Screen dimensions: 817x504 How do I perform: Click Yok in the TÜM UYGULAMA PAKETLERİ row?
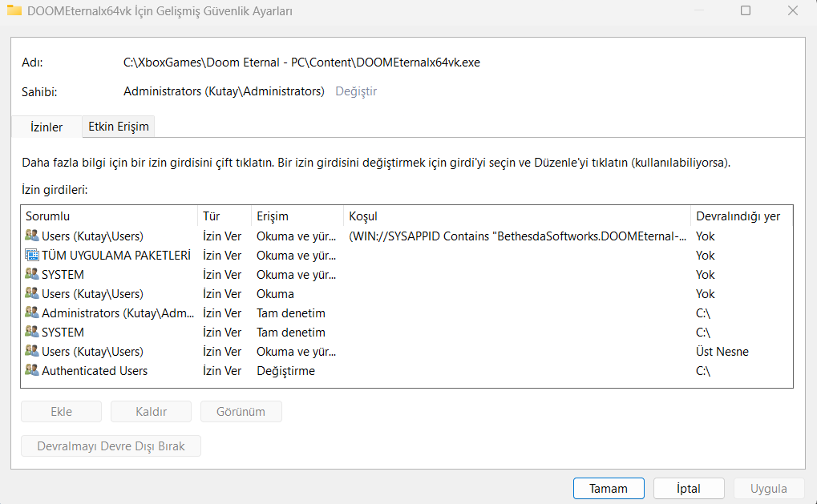[705, 255]
